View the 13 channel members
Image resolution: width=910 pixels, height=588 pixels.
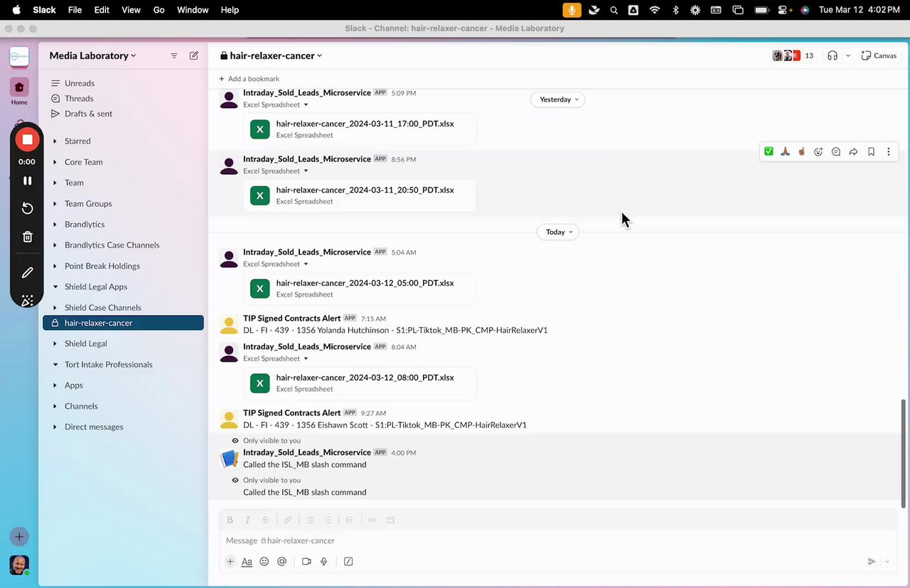(793, 55)
